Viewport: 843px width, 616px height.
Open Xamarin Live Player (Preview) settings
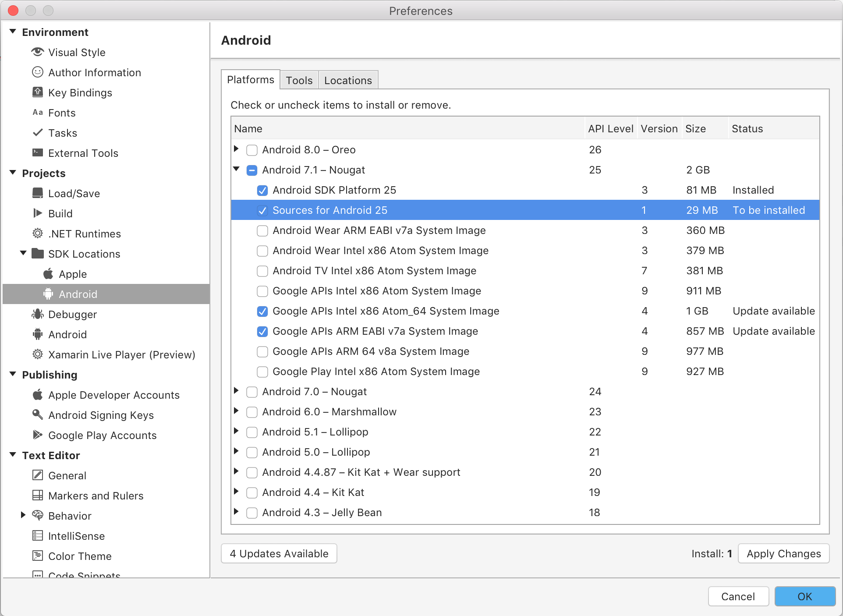[x=106, y=354]
